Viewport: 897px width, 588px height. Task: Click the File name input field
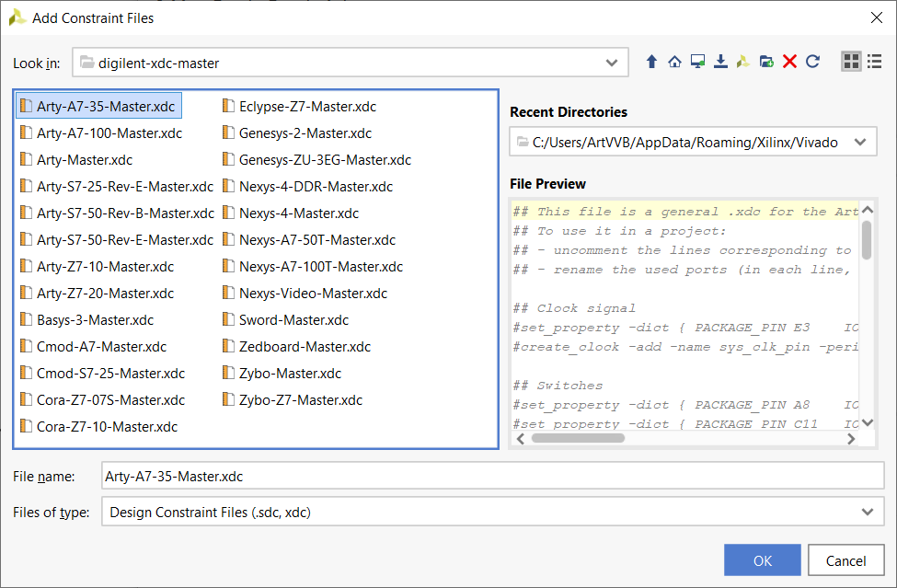(492, 476)
